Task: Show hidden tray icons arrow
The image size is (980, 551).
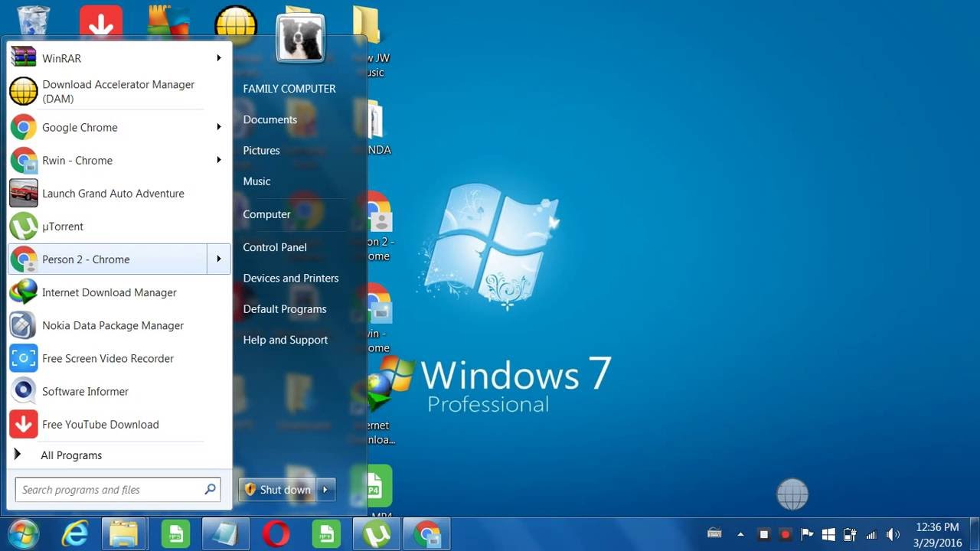Action: coord(740,534)
